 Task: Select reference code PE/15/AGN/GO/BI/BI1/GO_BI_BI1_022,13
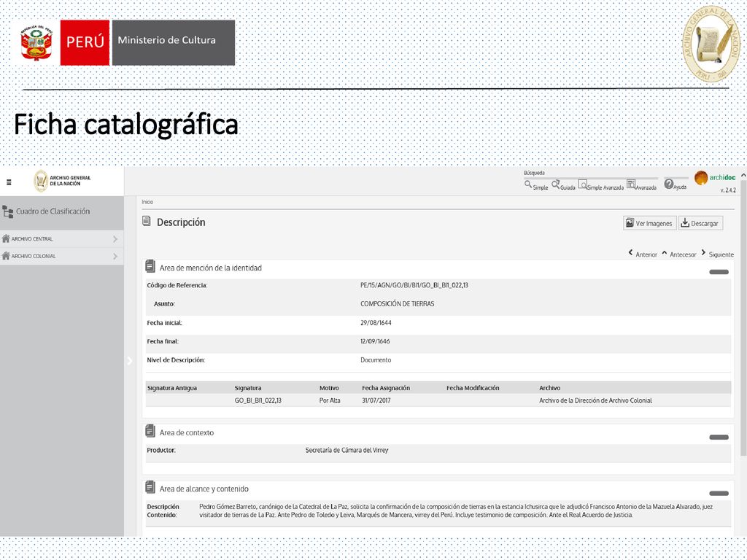[414, 285]
